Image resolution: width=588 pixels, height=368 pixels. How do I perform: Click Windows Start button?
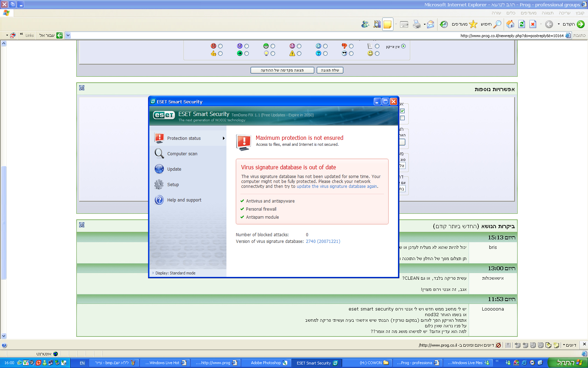[x=568, y=363]
